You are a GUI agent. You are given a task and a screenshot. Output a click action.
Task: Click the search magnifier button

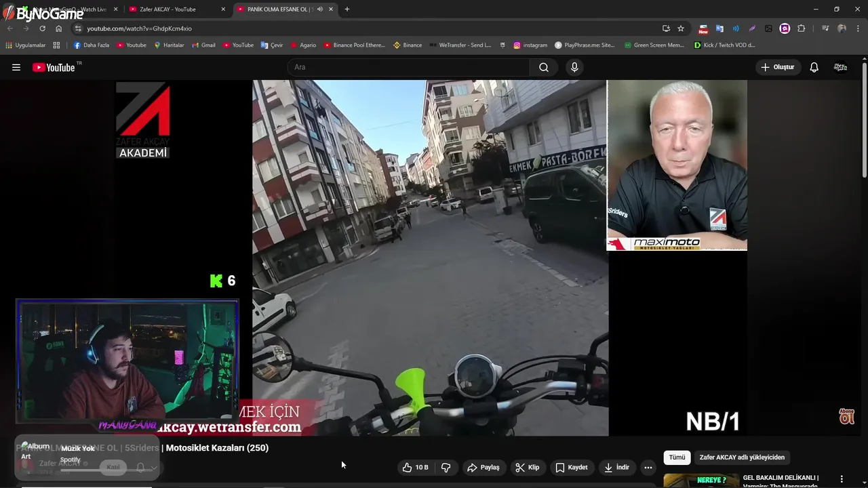pyautogui.click(x=544, y=67)
